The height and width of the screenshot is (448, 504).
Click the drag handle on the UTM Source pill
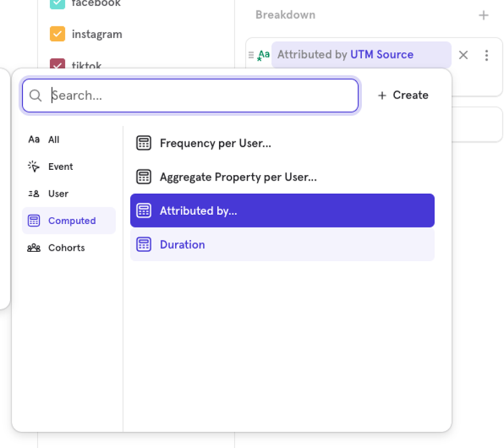pyautogui.click(x=251, y=55)
